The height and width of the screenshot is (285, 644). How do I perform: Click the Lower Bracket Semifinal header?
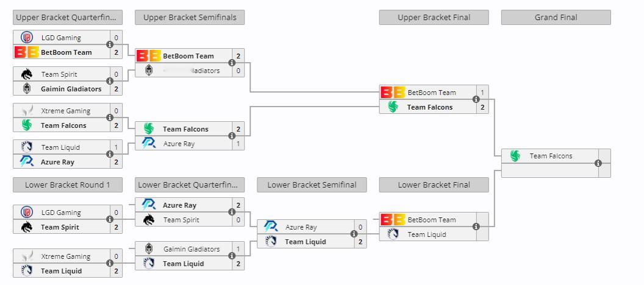coord(312,185)
